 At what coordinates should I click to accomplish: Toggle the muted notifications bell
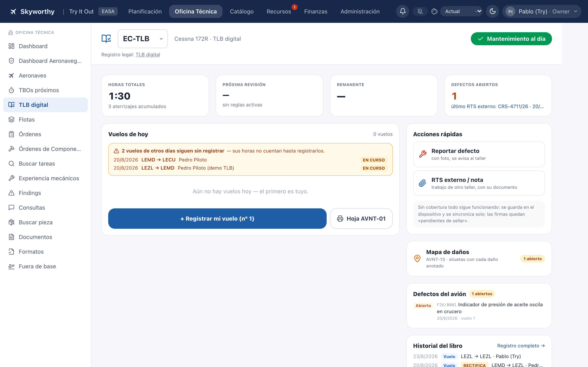[420, 11]
